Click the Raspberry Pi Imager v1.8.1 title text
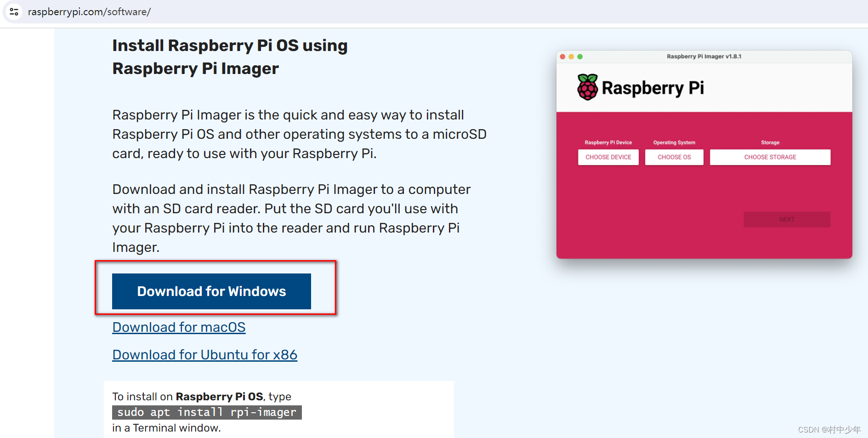 (x=704, y=57)
